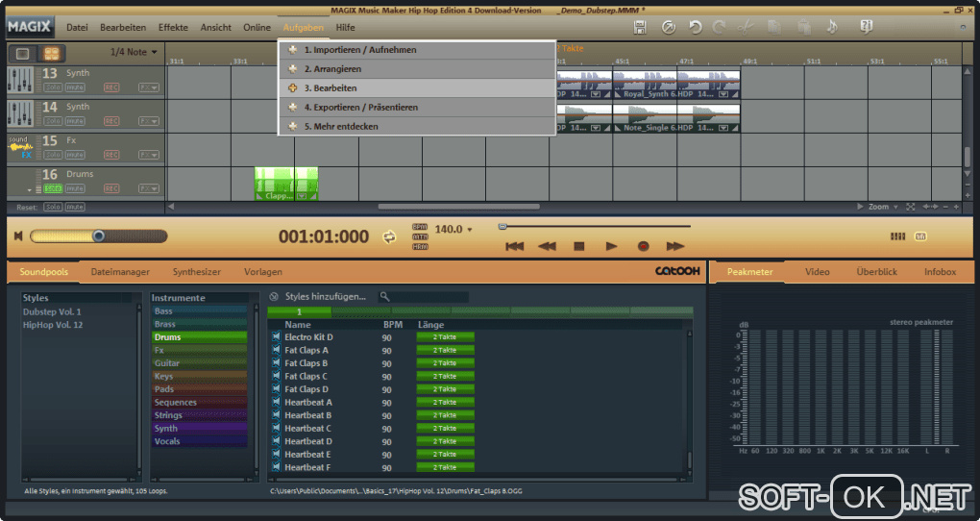Click the export arrow icon in the toolbar
The image size is (980, 521).
tap(668, 27)
